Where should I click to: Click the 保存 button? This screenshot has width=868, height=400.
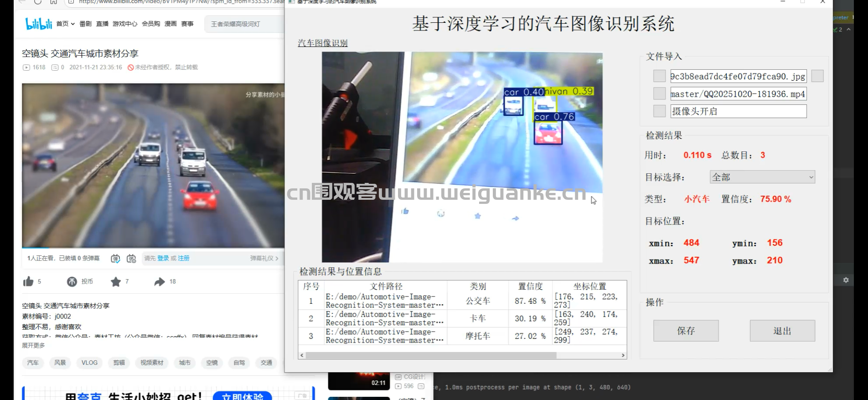(686, 331)
